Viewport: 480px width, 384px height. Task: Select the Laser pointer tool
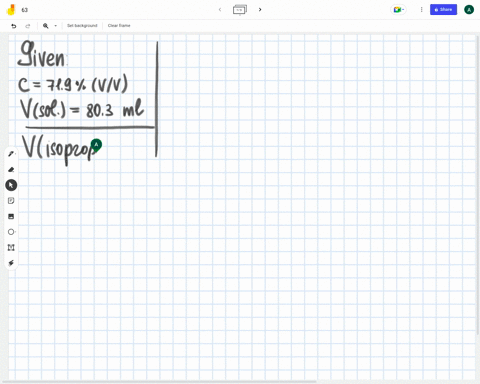coord(11,263)
